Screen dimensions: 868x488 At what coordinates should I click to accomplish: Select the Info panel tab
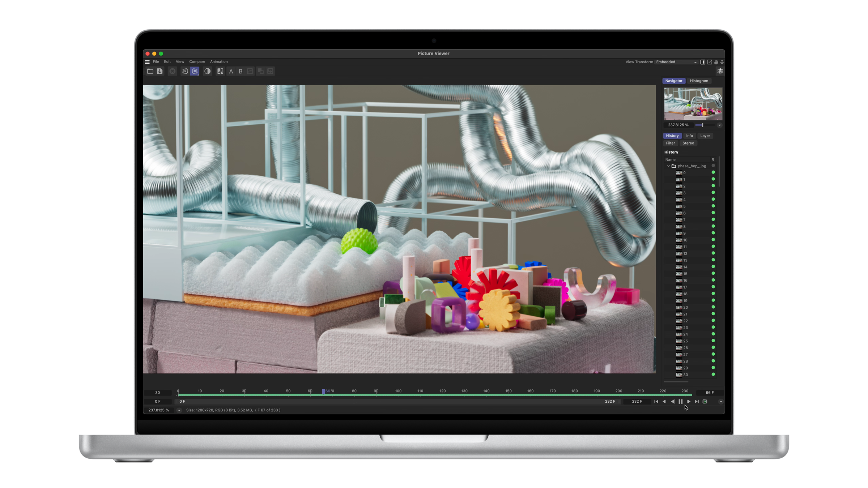coord(689,135)
